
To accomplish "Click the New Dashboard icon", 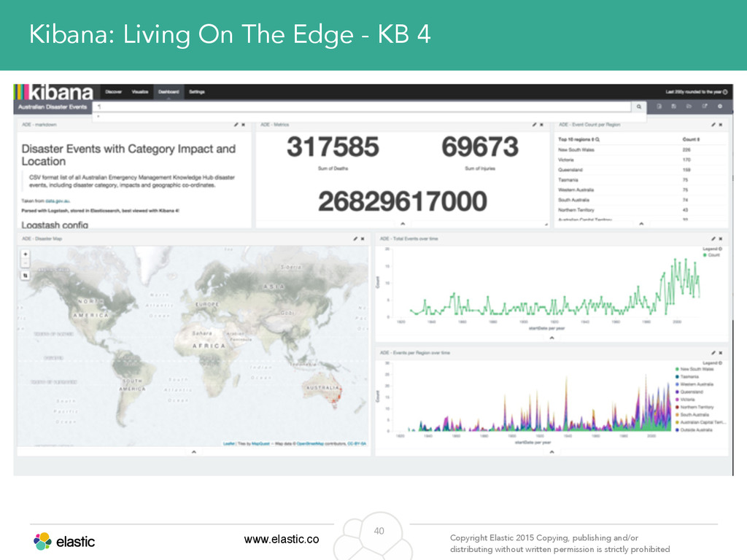I will click(x=659, y=106).
